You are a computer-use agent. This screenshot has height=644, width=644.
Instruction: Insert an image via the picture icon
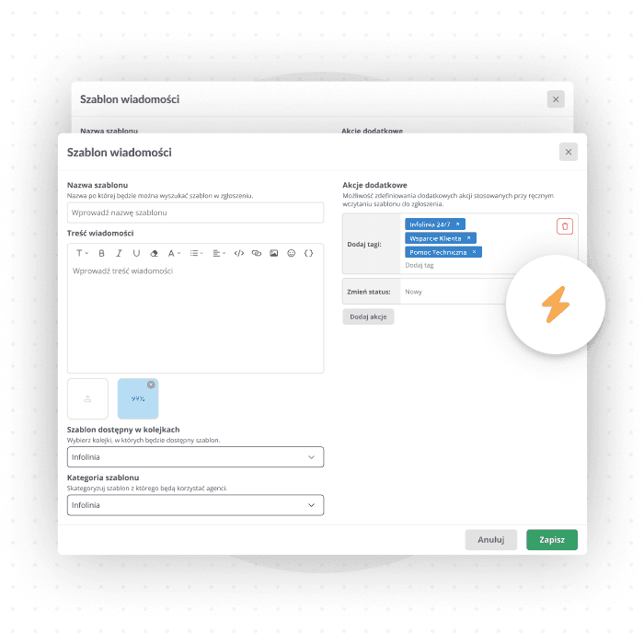(x=274, y=253)
